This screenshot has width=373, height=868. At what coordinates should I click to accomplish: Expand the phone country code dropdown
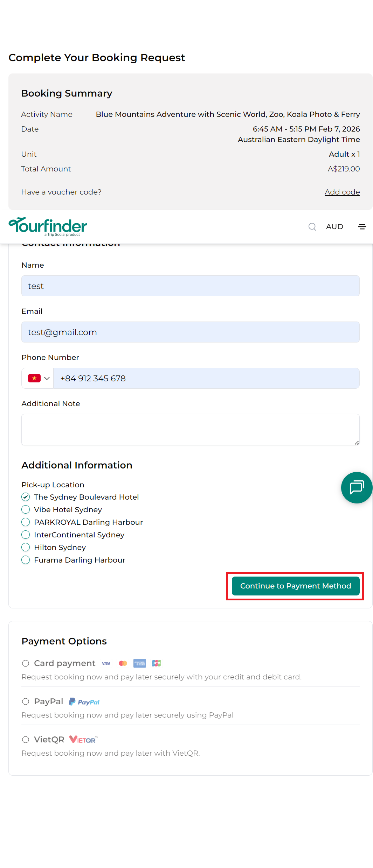[38, 378]
